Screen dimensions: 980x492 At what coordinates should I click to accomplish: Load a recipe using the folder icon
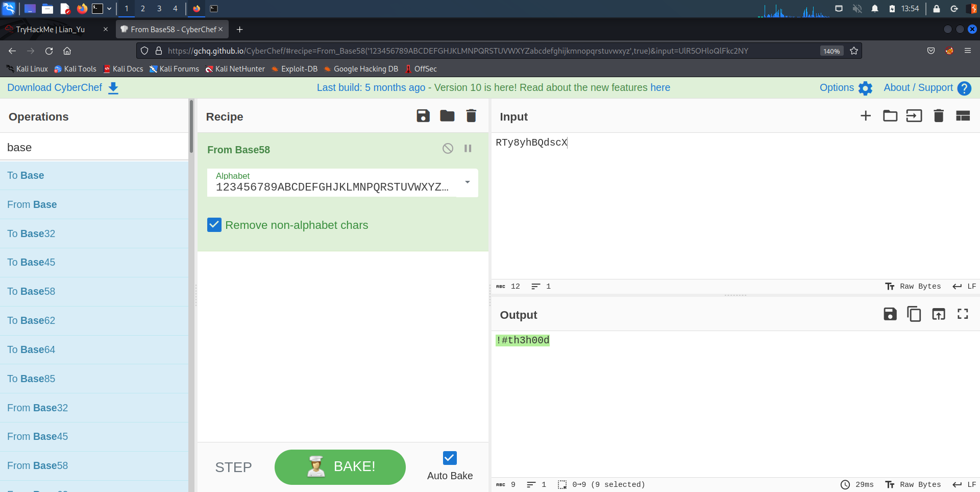click(447, 116)
